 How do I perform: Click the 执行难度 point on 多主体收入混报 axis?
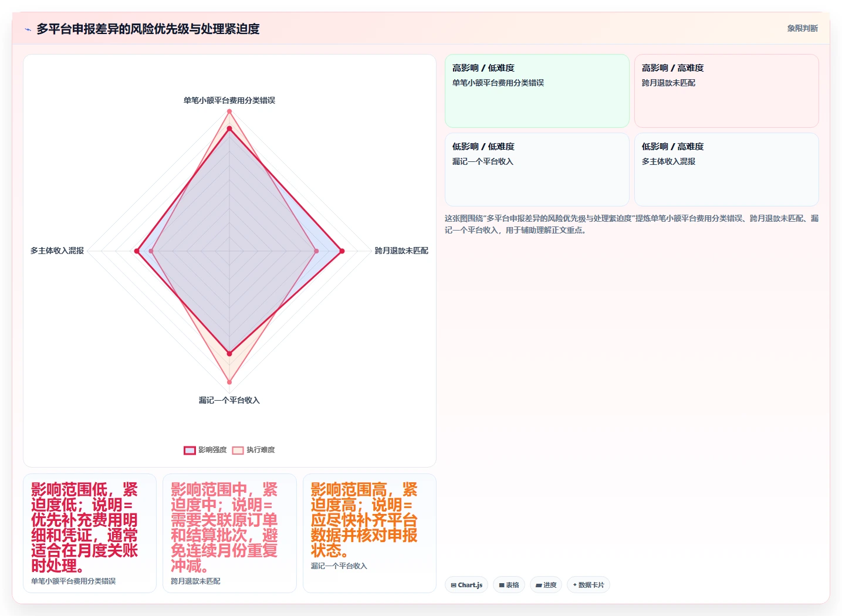pos(151,251)
